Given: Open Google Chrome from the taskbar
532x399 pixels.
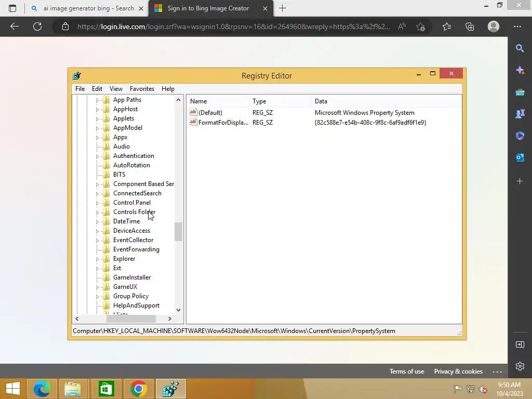Looking at the screenshot, I should click(x=138, y=389).
